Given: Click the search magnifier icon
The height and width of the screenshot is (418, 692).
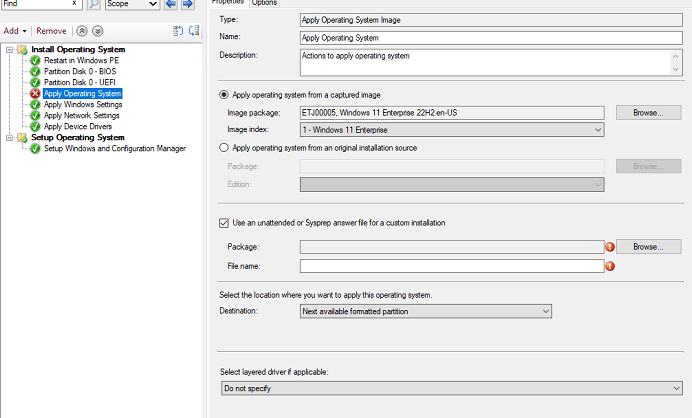Looking at the screenshot, I should 93,4.
